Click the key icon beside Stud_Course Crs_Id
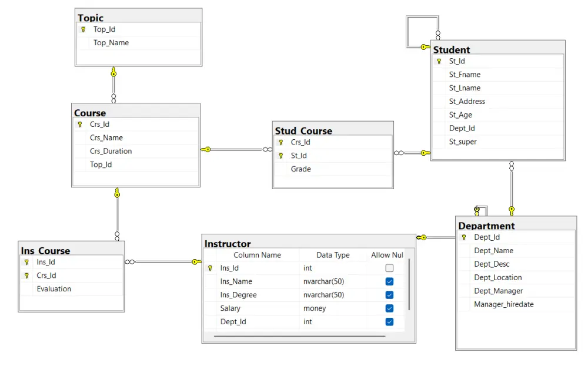This screenshot has height=373, width=588. pos(280,142)
